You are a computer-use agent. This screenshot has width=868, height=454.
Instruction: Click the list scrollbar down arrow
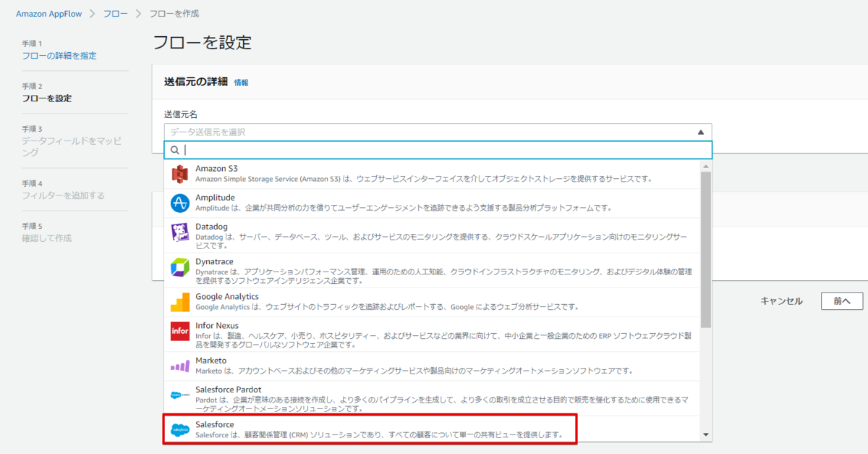pos(706,434)
